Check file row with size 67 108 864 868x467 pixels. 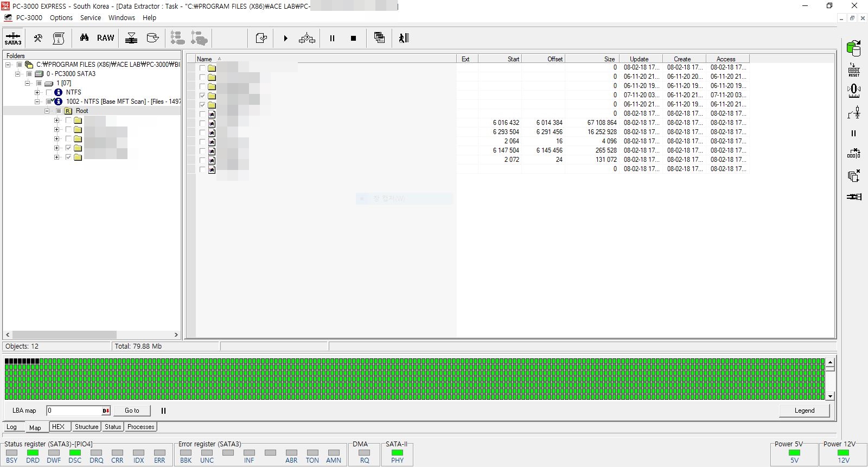(202, 124)
